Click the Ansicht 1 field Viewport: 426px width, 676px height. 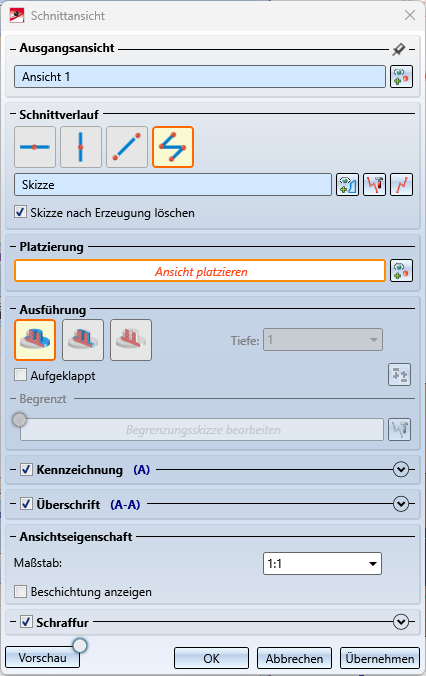pos(200,77)
